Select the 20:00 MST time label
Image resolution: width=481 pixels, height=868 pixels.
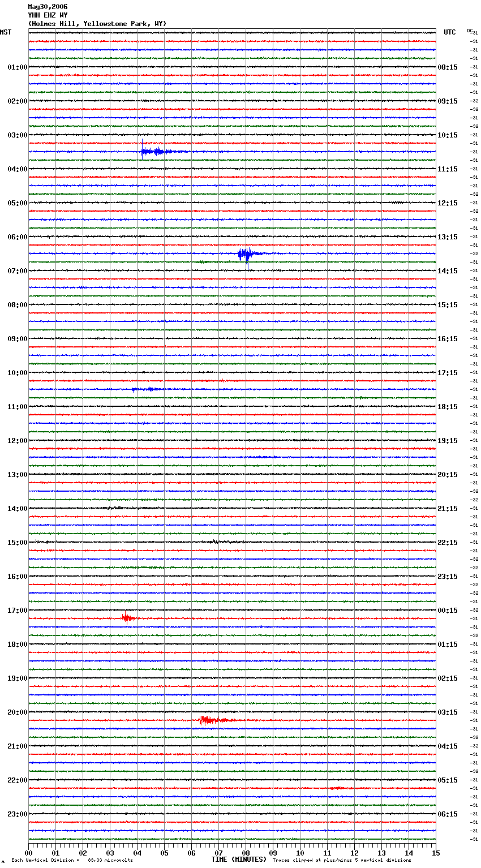pyautogui.click(x=18, y=712)
